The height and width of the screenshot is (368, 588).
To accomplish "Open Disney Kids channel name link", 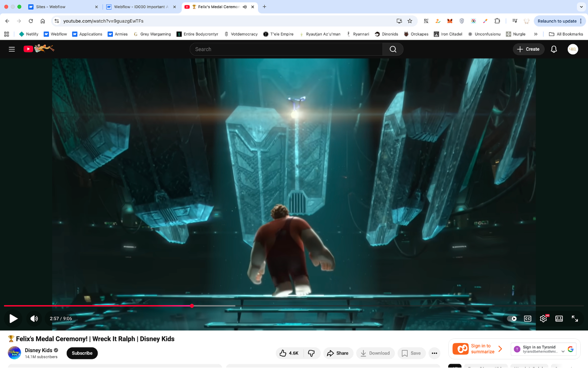I will pos(38,350).
